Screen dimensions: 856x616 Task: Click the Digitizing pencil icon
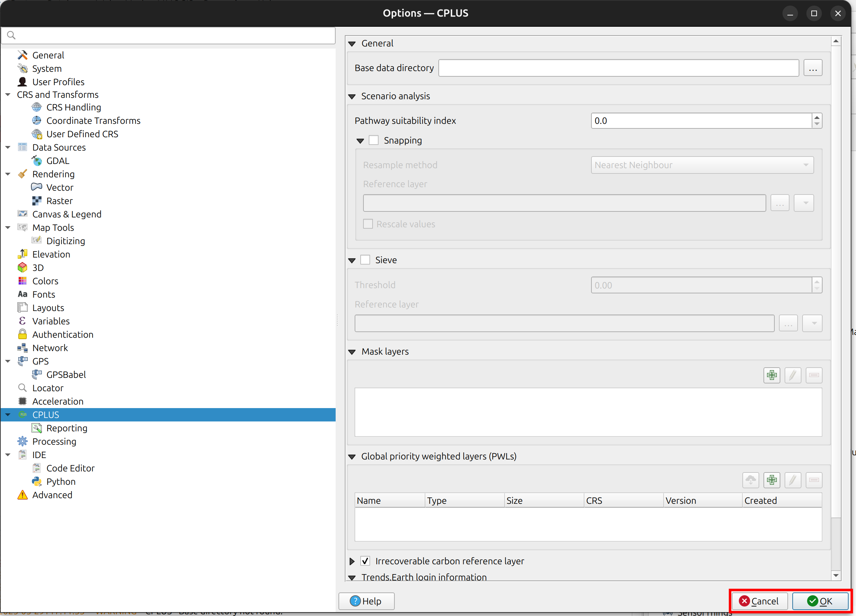37,241
